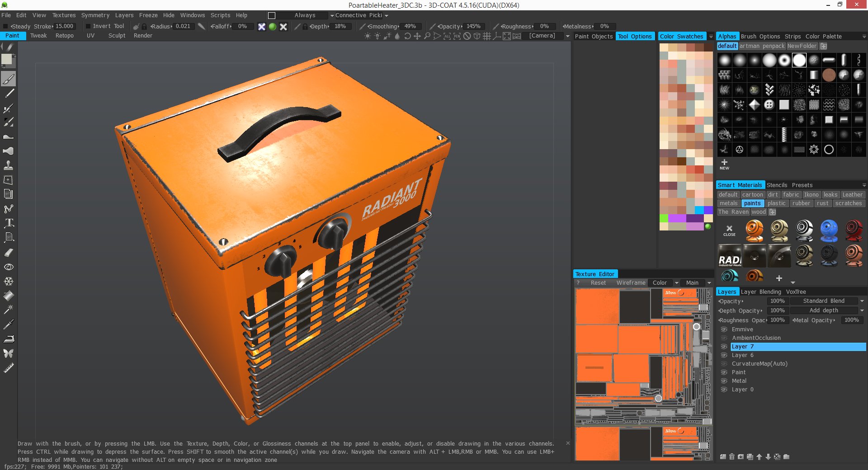Image resolution: width=868 pixels, height=470 pixels.
Task: Select the Pencil tool below the brush
Action: coord(8,94)
